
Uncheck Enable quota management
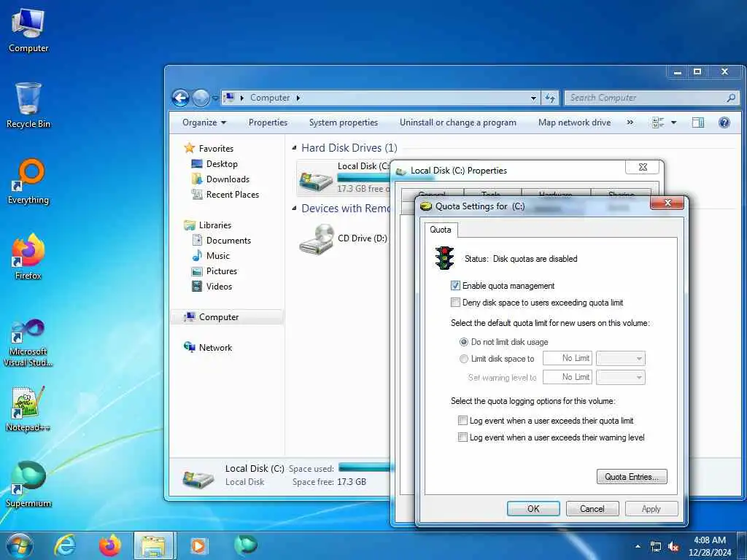point(455,286)
